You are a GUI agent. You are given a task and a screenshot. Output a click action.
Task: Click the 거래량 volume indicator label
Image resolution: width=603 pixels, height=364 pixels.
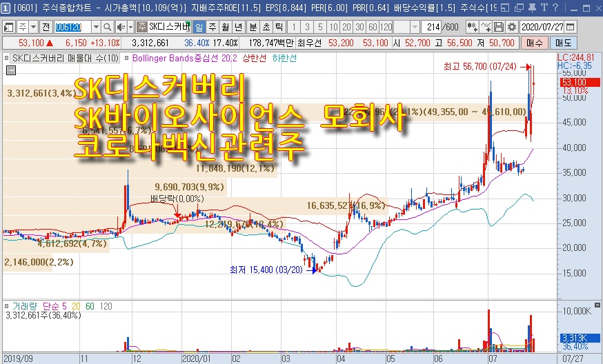coord(25,306)
